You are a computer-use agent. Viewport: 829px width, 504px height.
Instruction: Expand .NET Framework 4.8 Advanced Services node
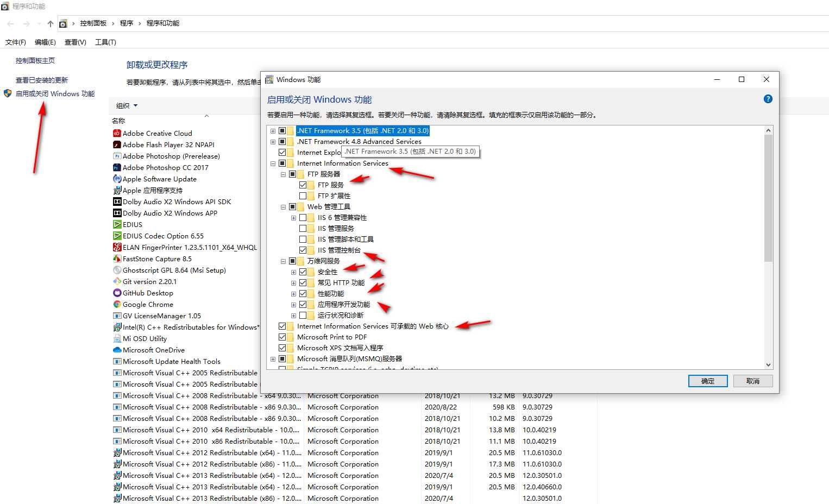[x=273, y=142]
